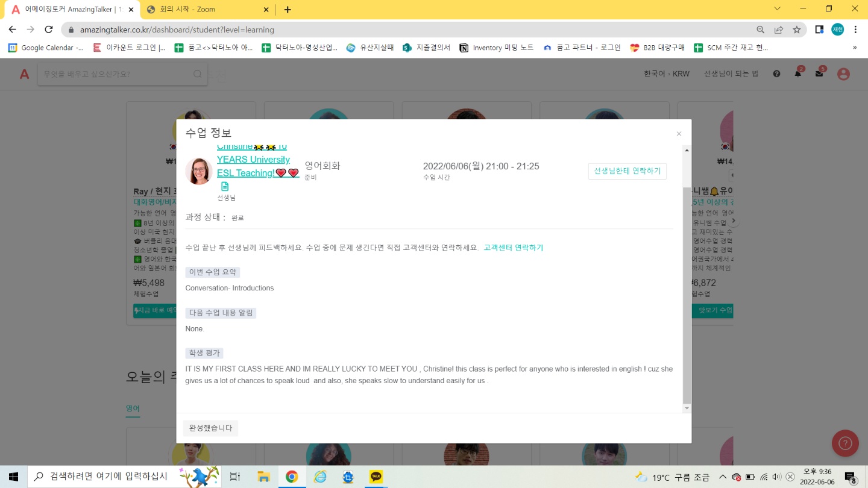Screen dimensions: 868x488
Task: Click the share page icon in address bar
Action: click(779, 30)
